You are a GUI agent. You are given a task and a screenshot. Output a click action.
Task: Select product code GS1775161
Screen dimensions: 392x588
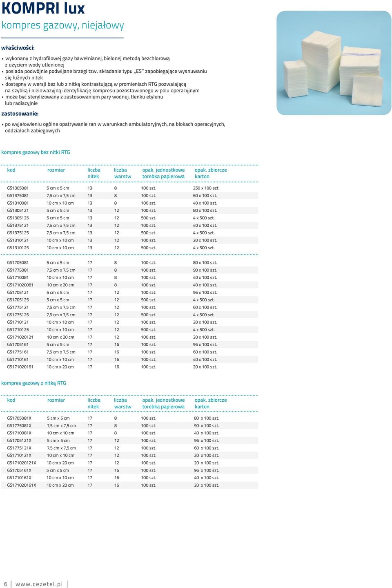18,352
